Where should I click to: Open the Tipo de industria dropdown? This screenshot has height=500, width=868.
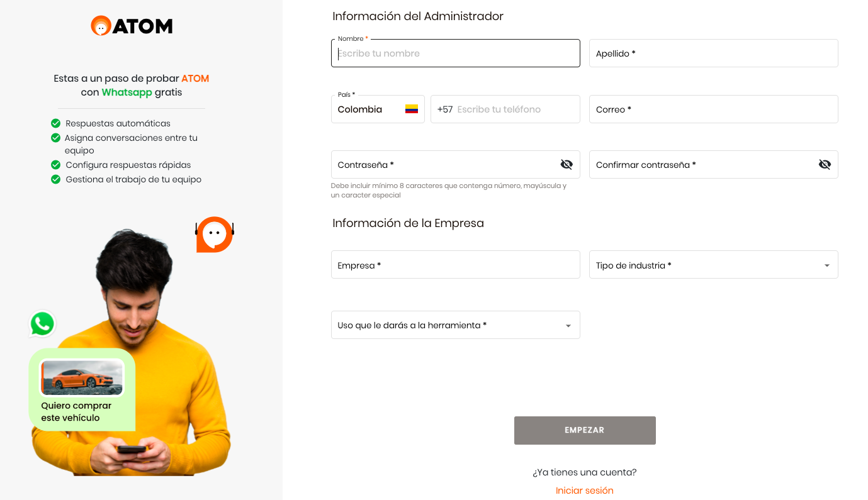(713, 265)
